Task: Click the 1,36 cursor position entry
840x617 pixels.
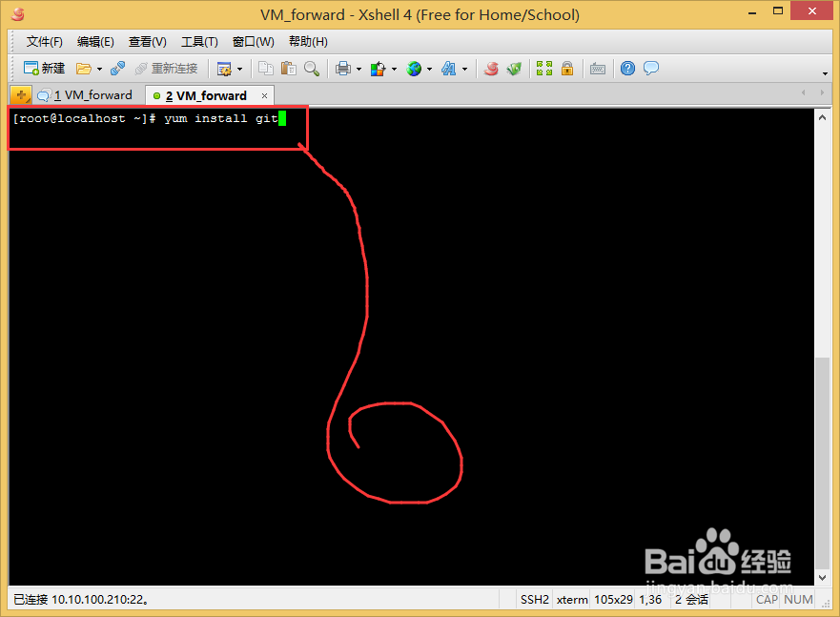Action: click(650, 599)
